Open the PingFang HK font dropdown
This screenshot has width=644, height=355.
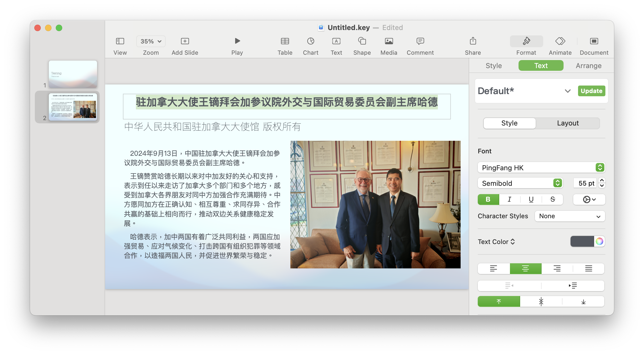tap(541, 168)
